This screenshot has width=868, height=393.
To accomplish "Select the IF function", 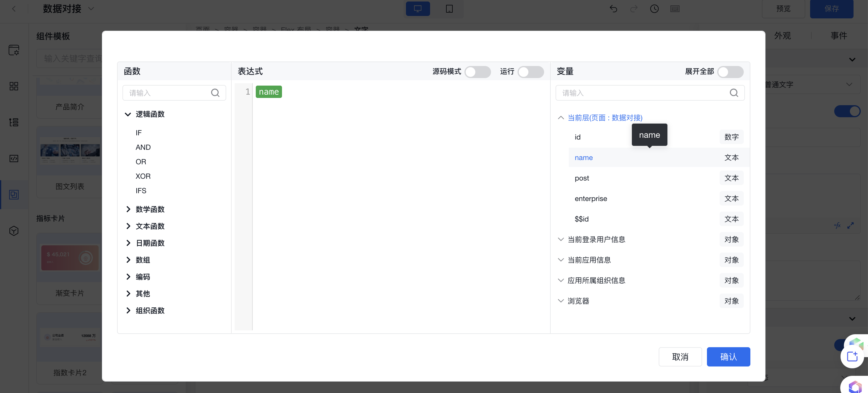I will coord(138,133).
